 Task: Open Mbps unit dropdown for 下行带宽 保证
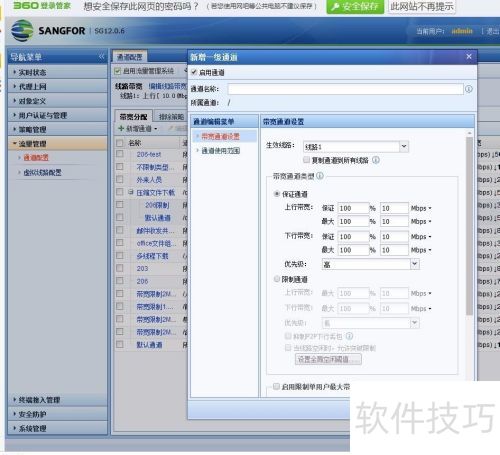(x=421, y=237)
